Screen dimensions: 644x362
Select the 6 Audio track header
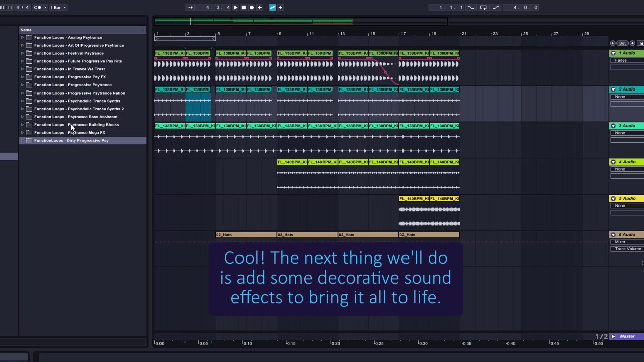[627, 235]
